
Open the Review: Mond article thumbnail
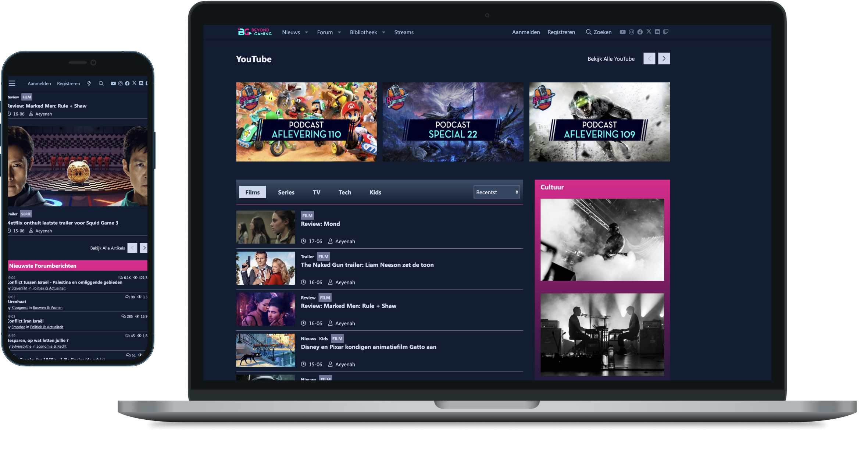(265, 227)
